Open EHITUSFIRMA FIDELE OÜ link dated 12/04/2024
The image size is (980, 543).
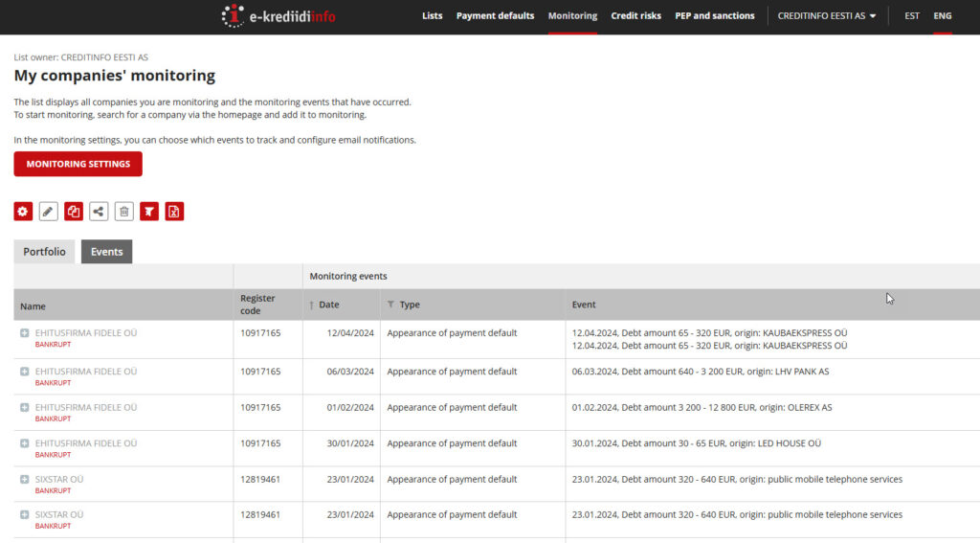(x=85, y=333)
